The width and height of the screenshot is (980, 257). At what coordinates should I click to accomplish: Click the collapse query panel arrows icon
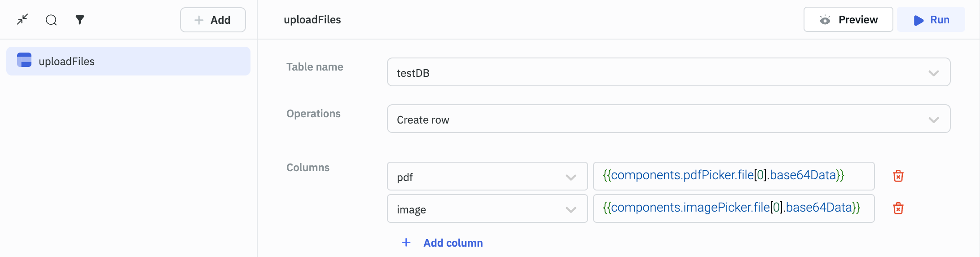22,20
